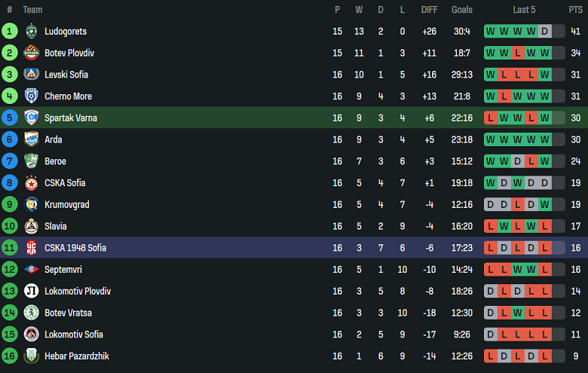Screen dimensions: 588x373
Task: Click Ludogorets' most recent draw result badge
Action: [544, 32]
